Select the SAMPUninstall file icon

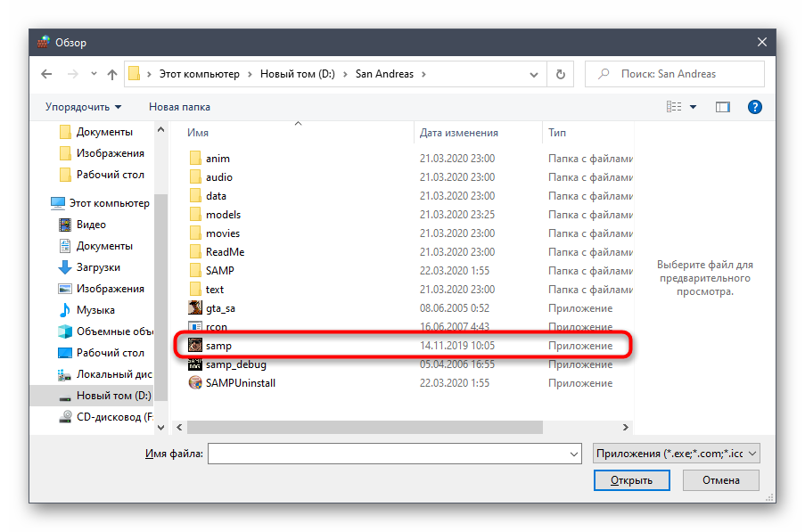click(195, 383)
